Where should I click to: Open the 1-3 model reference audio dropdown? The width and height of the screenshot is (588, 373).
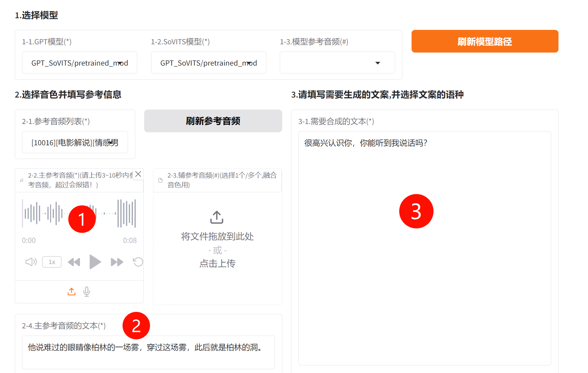(337, 63)
